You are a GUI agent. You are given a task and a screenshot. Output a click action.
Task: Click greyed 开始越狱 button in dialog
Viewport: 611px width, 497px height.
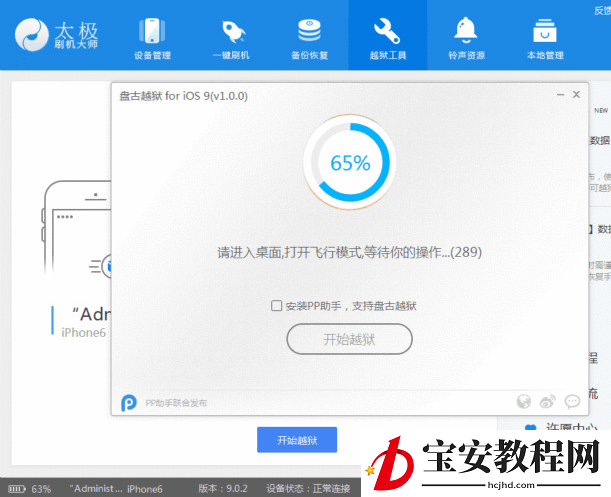click(349, 339)
